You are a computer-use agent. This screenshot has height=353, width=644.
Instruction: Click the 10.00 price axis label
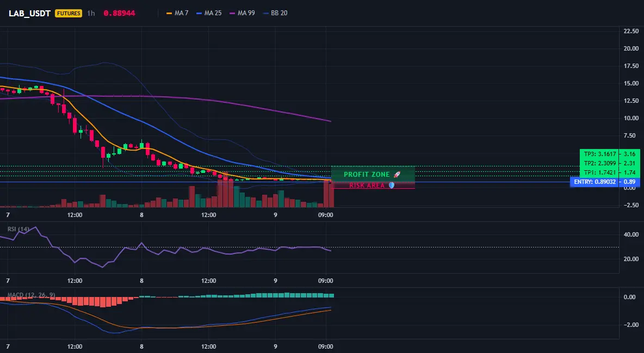(x=631, y=118)
